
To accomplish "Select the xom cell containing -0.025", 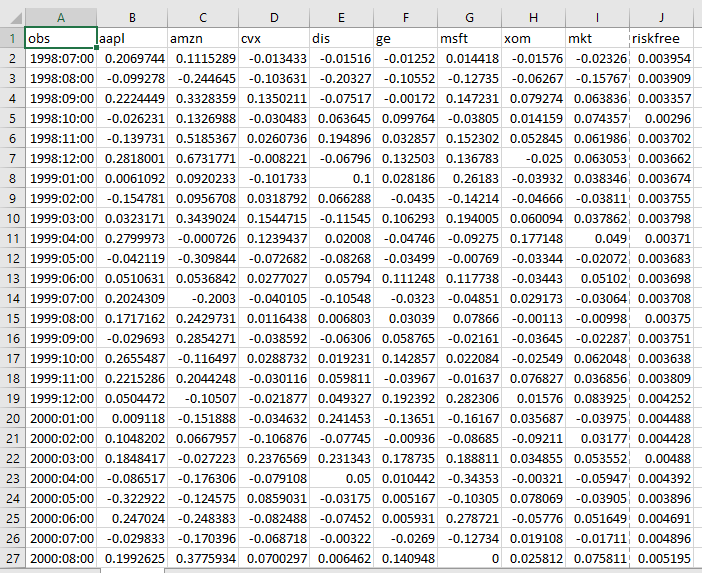I will pos(533,158).
